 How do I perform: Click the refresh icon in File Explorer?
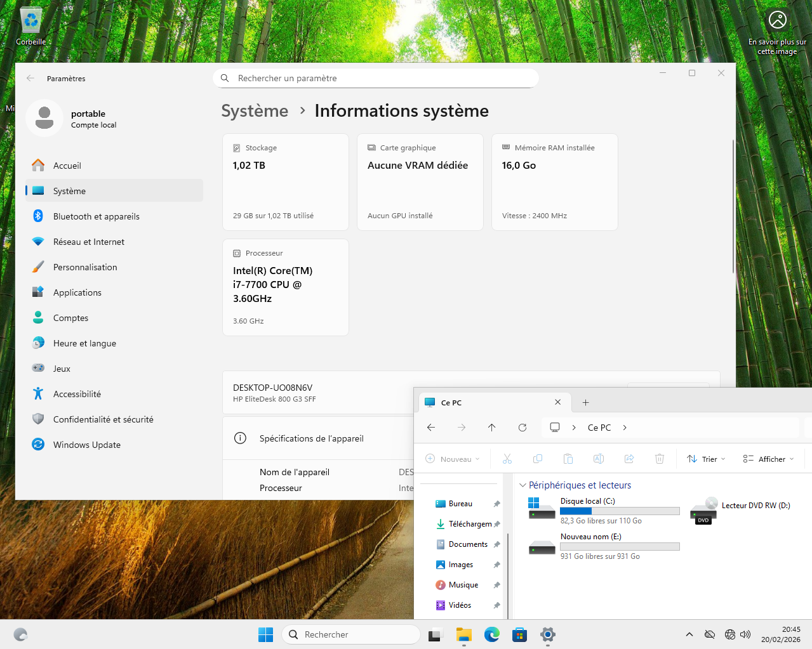click(522, 428)
